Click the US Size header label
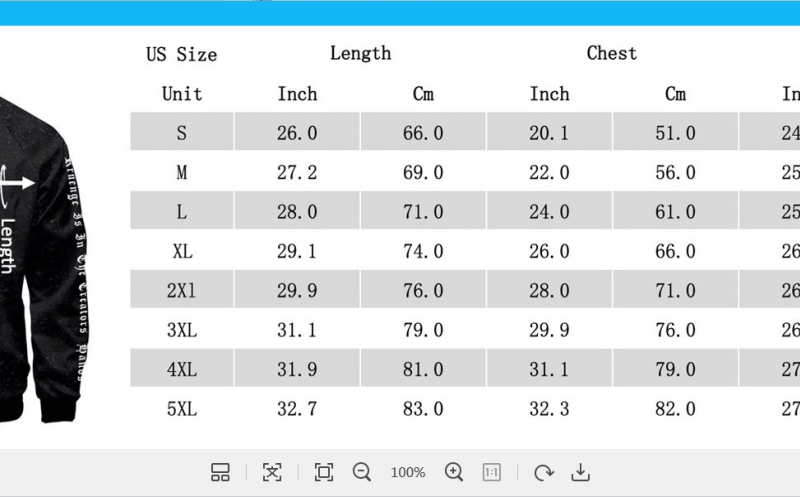Viewport: 800px width, 497px height. 181,55
